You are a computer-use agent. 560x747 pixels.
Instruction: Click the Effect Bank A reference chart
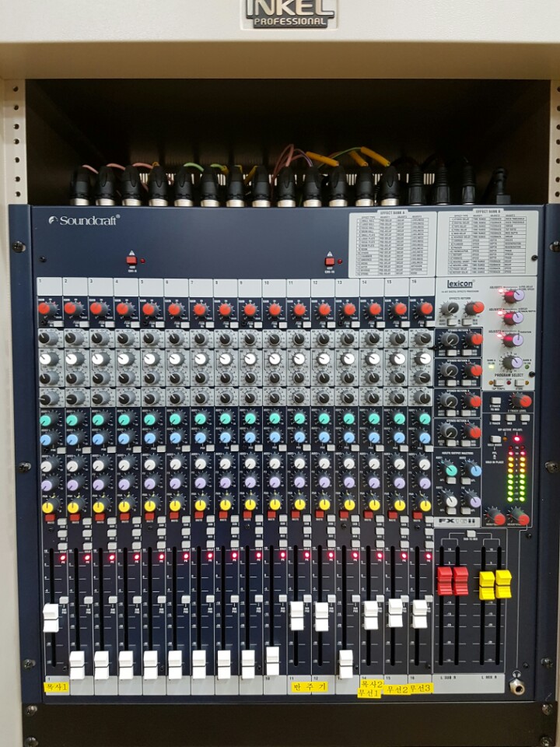tap(392, 244)
